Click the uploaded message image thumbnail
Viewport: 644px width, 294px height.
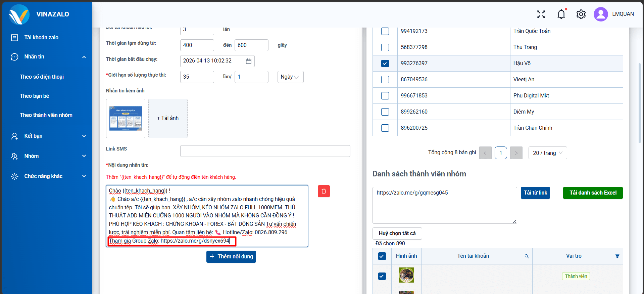pyautogui.click(x=126, y=118)
